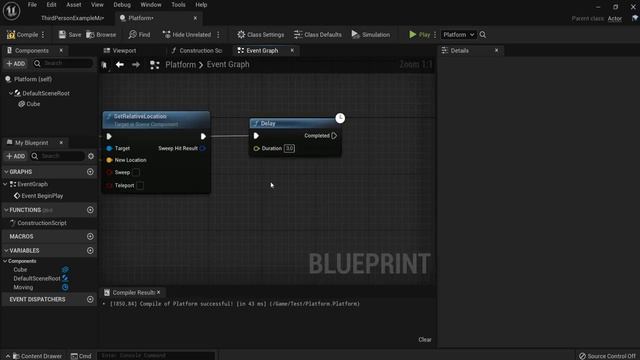Viewport: 640px width, 360px height.
Task: Open the File menu
Action: [x=32, y=5]
